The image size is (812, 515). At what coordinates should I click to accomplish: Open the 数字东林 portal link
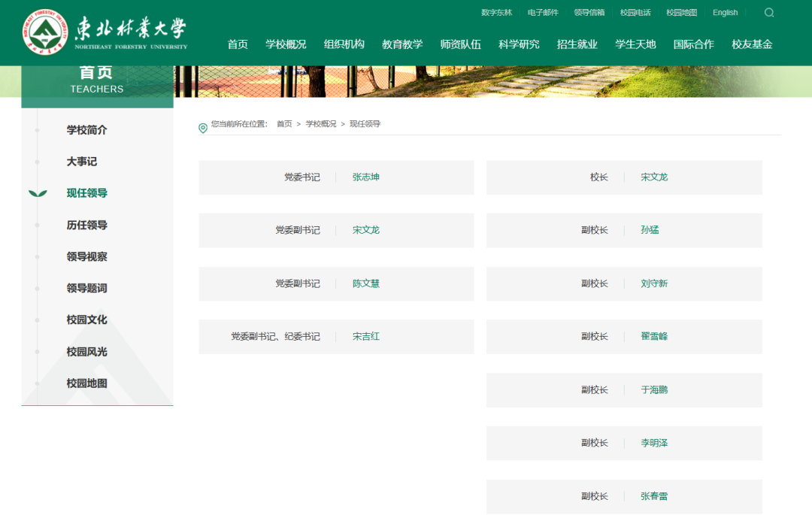click(496, 13)
